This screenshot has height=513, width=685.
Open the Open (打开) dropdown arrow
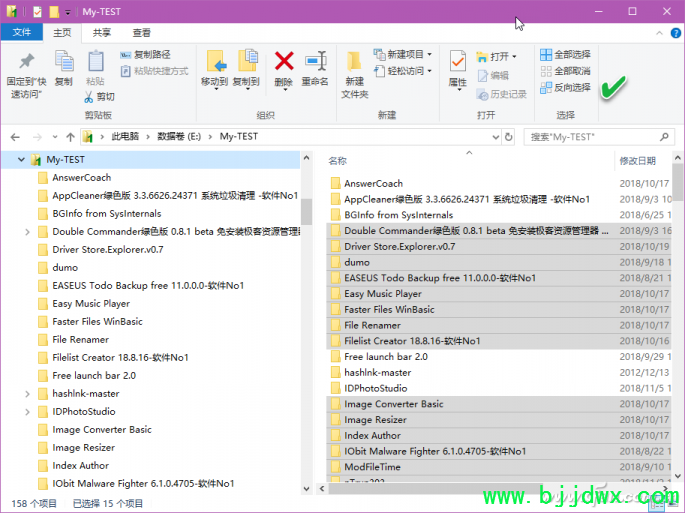point(514,57)
